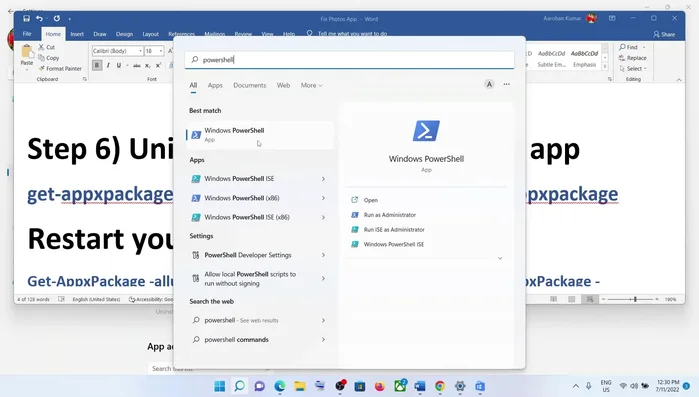This screenshot has height=397, width=699.
Task: Click the Save icon in Word's title bar
Action: coord(26,18)
